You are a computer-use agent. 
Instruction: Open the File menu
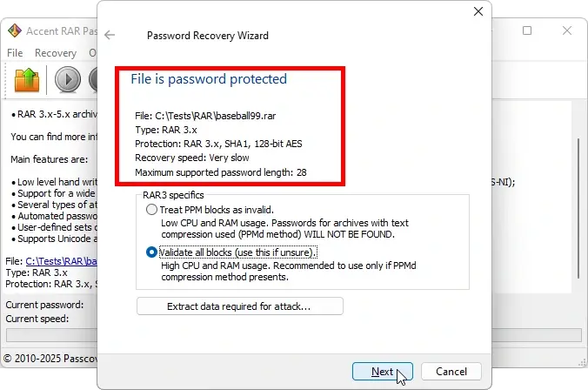click(15, 53)
